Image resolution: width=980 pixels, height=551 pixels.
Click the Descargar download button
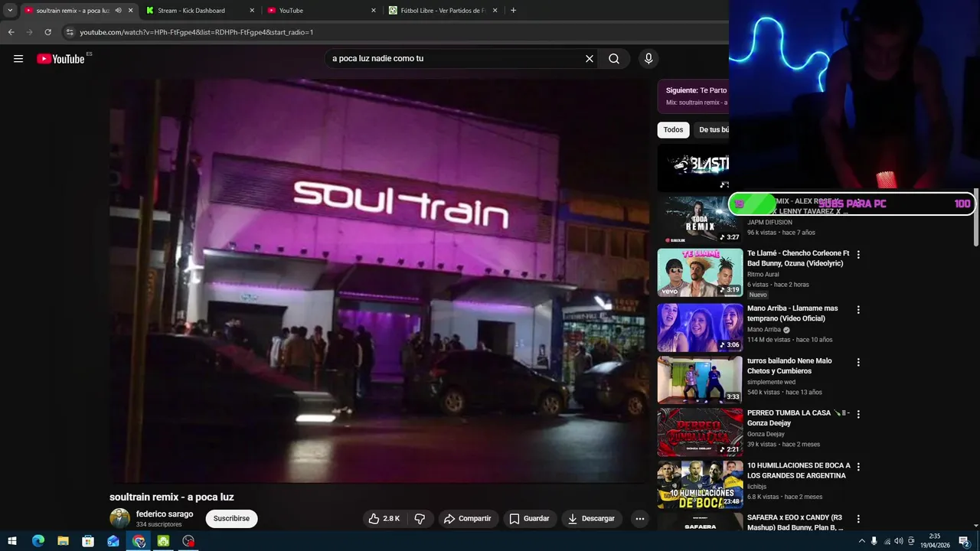coord(591,519)
